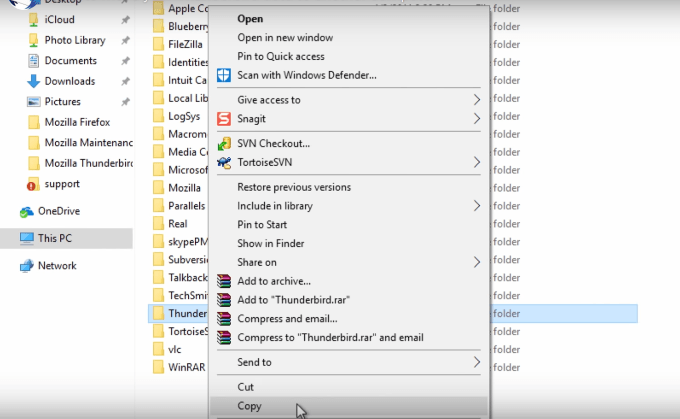The height and width of the screenshot is (419, 680).
Task: Select the Local Lib folder name
Action: [188, 98]
